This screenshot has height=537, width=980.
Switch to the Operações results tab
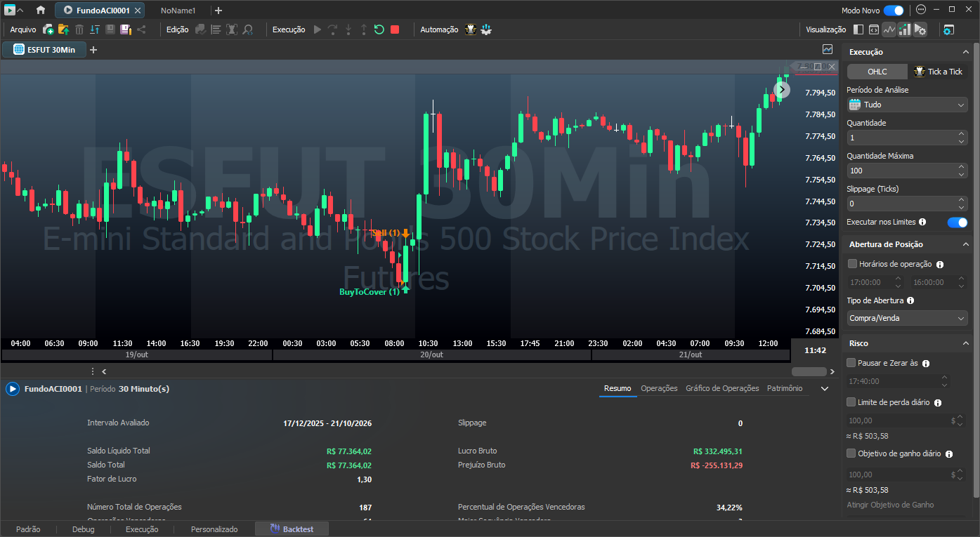click(659, 388)
